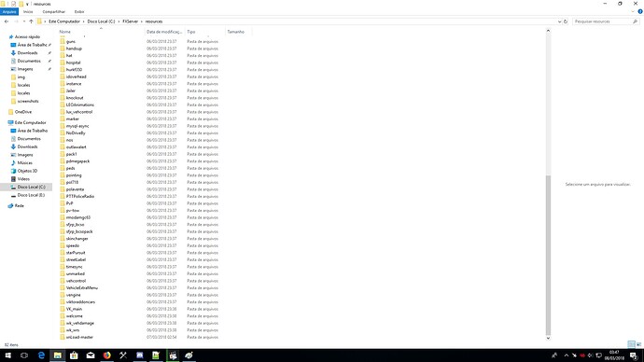The width and height of the screenshot is (644, 362).
Task: Click FXServer in the address breadcrumb
Action: (x=130, y=21)
